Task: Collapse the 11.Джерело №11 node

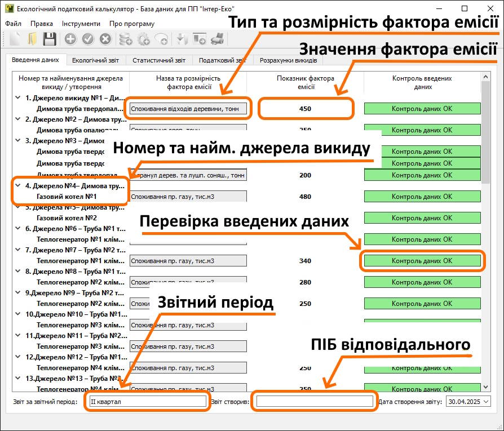Action: coord(18,335)
